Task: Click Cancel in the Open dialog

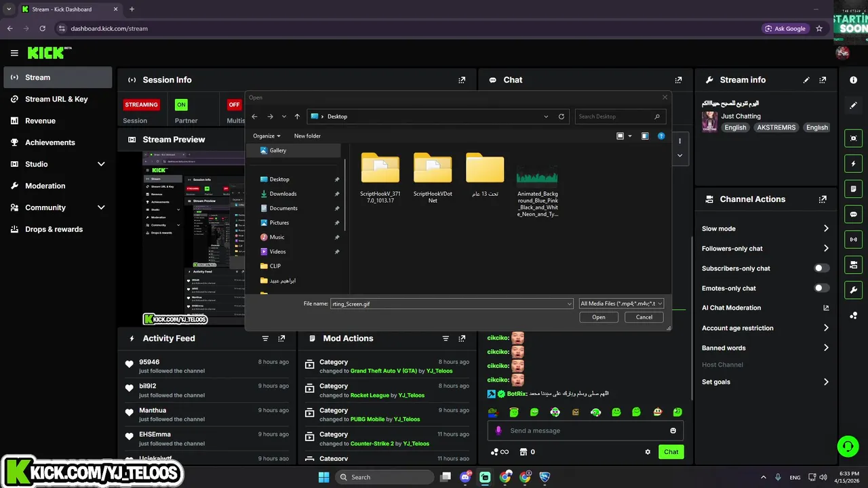Action: point(644,317)
